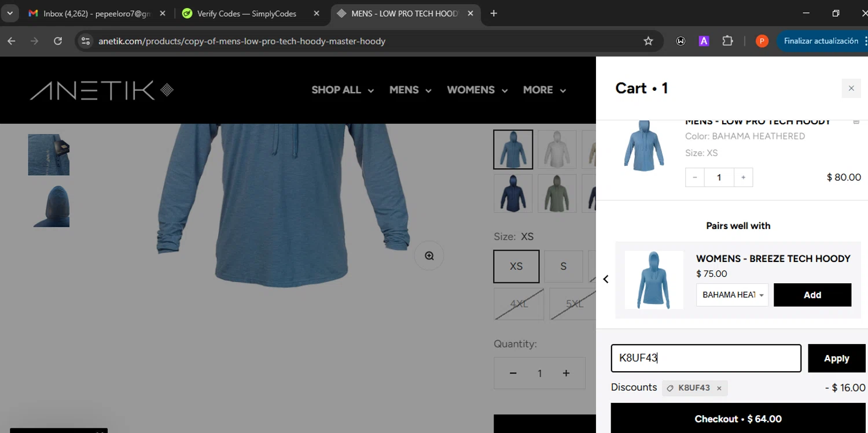This screenshot has height=433, width=868.
Task: Click the Womens Breeze hoody thumbnail
Action: coord(654,280)
